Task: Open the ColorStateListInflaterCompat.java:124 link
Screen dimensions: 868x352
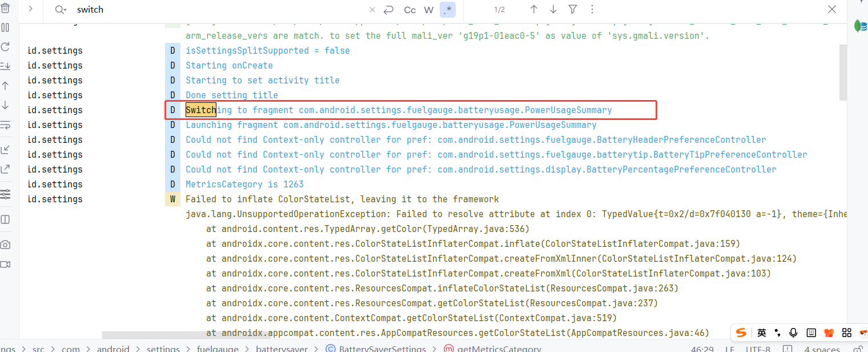Action: [x=697, y=259]
